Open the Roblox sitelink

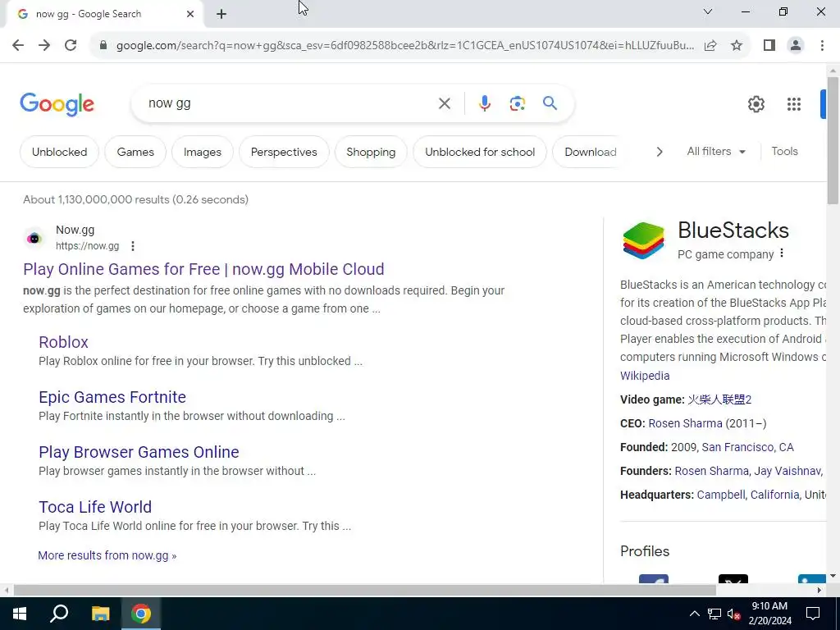(x=63, y=342)
